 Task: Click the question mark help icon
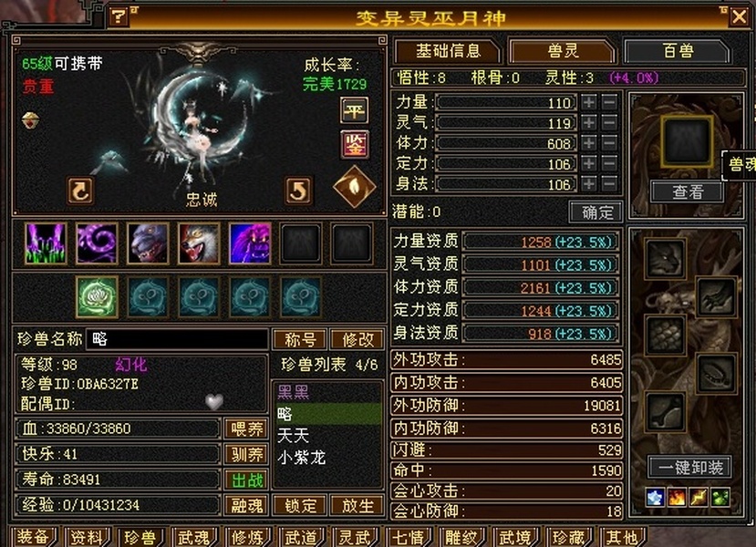click(119, 17)
